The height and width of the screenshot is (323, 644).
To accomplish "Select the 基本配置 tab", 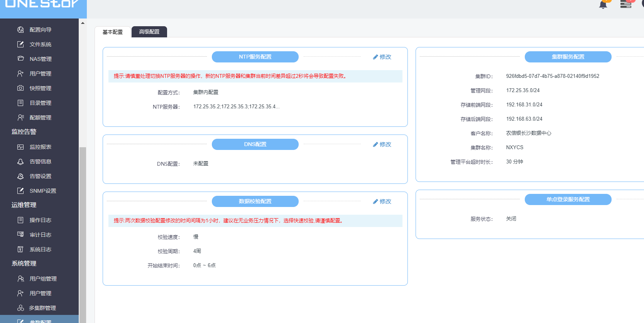I will coord(112,32).
